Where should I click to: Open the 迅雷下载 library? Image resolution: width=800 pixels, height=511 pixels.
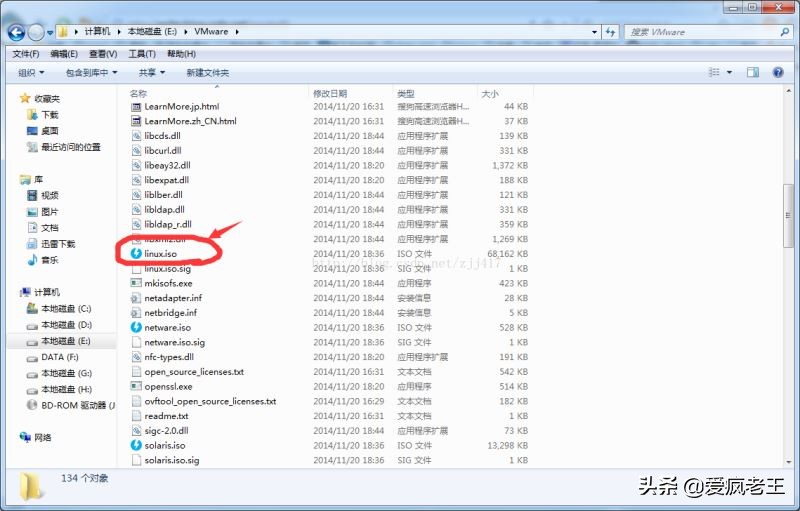[x=51, y=244]
